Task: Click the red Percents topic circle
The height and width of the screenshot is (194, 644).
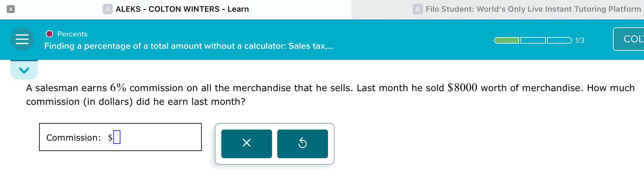Action: (49, 34)
